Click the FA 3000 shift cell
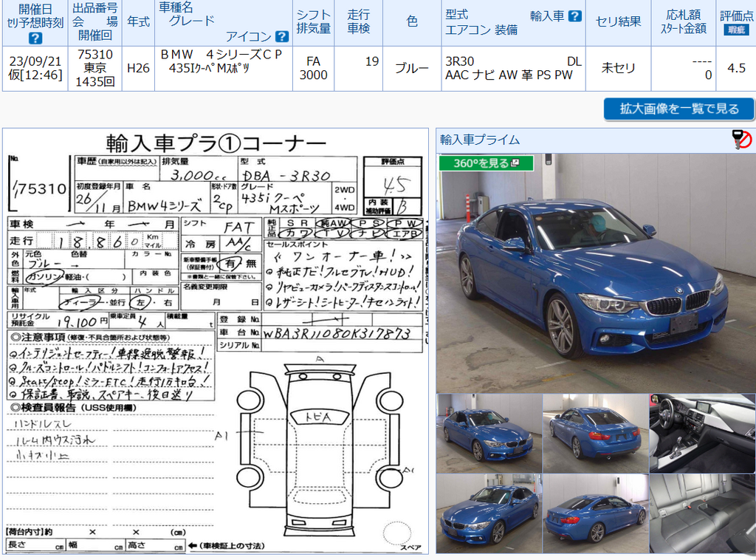Viewport: 756px width, 560px height. (x=313, y=68)
